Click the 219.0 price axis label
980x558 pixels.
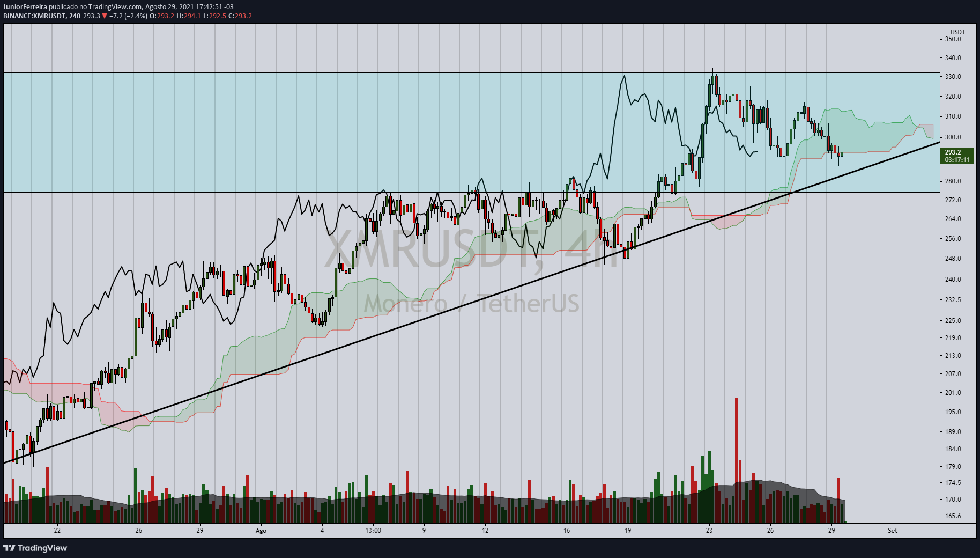tap(953, 338)
